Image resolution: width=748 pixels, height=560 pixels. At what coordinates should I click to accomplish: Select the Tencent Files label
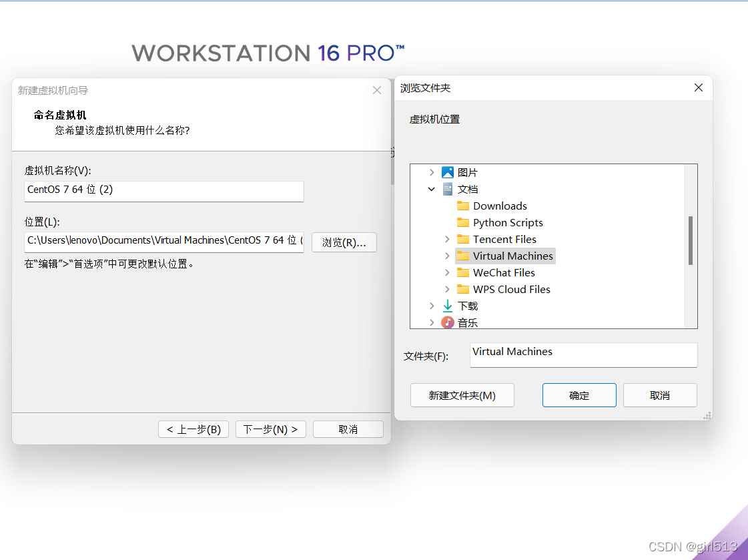click(504, 239)
